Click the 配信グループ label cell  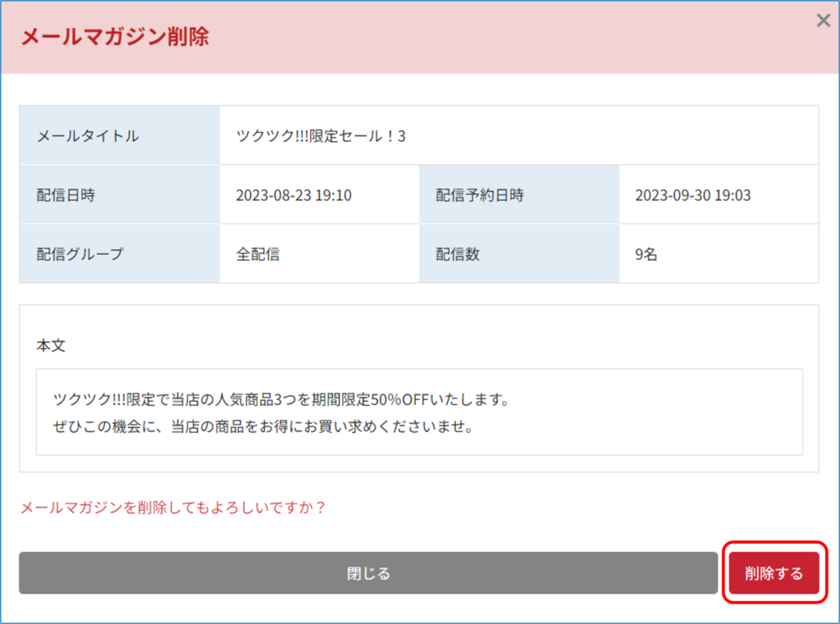coord(120,253)
